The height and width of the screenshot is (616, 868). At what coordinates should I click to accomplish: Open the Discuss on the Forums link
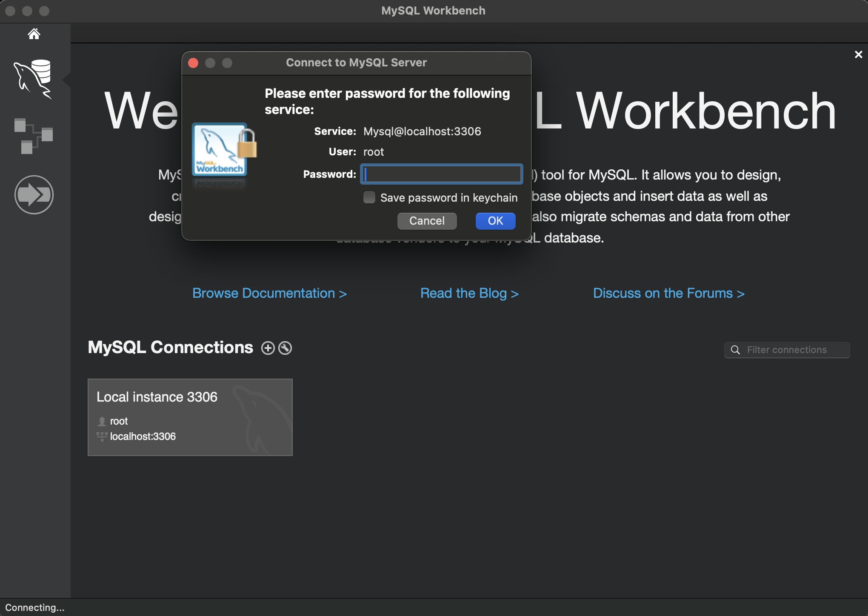coord(668,293)
